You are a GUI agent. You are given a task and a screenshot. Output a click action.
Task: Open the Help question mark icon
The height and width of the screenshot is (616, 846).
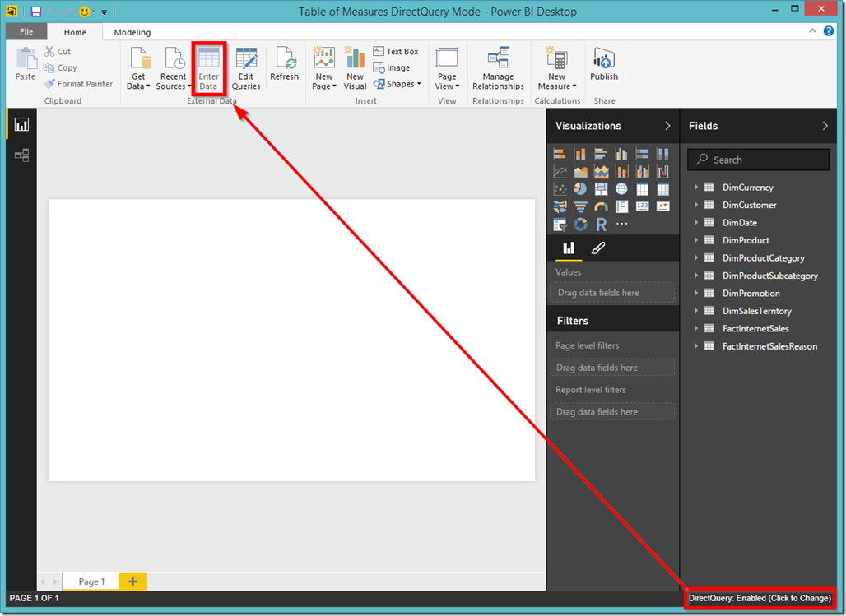pos(829,31)
